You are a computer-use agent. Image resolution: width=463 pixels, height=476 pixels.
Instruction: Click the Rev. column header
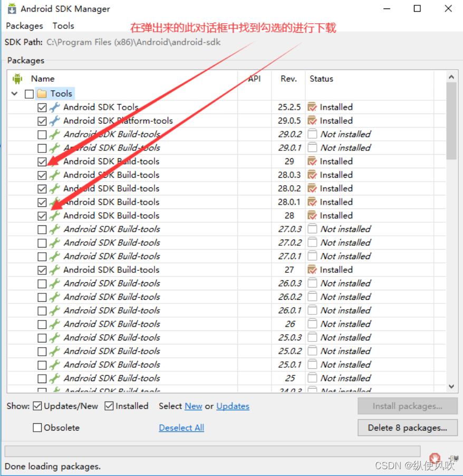click(288, 79)
